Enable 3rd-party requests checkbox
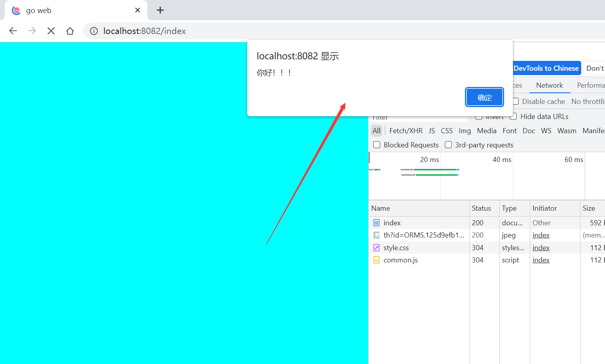The height and width of the screenshot is (364, 605). pyautogui.click(x=448, y=145)
